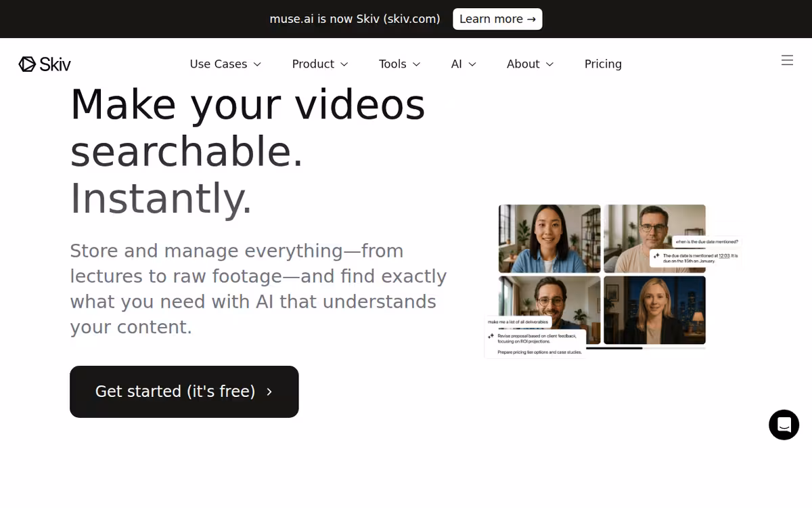Open the chat support bubble
The width and height of the screenshot is (812, 508).
784,425
